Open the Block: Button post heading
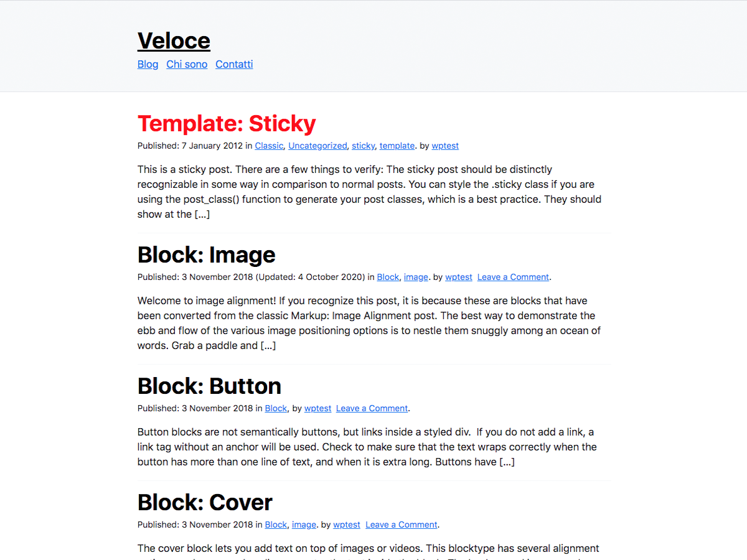This screenshot has height=560, width=747. (x=209, y=386)
